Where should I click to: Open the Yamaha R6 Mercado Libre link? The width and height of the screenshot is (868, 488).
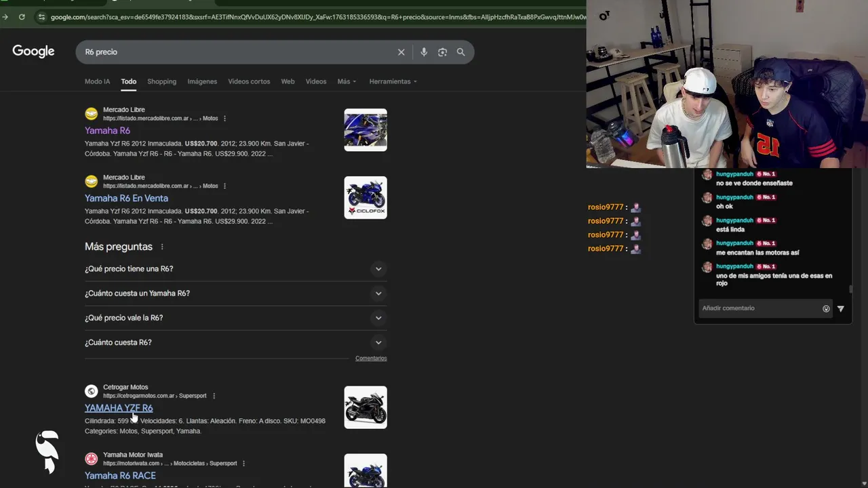(107, 131)
